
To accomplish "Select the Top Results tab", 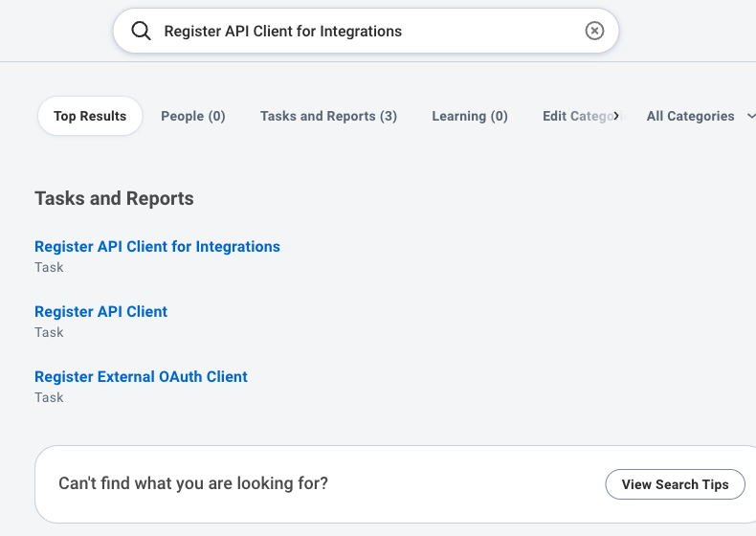I will 90,116.
